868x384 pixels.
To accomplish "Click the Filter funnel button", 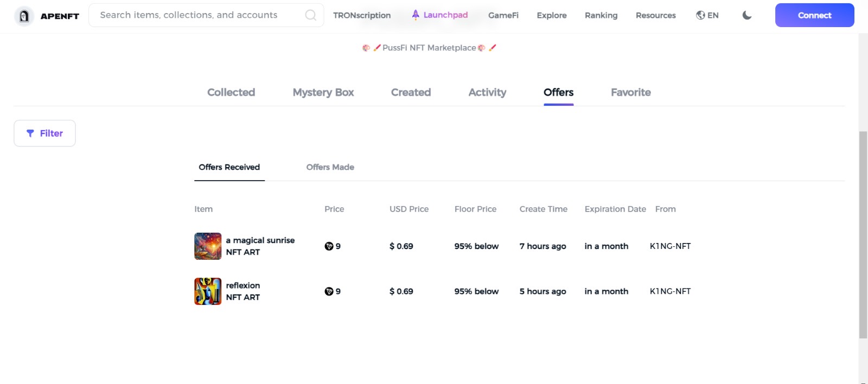I will [44, 133].
